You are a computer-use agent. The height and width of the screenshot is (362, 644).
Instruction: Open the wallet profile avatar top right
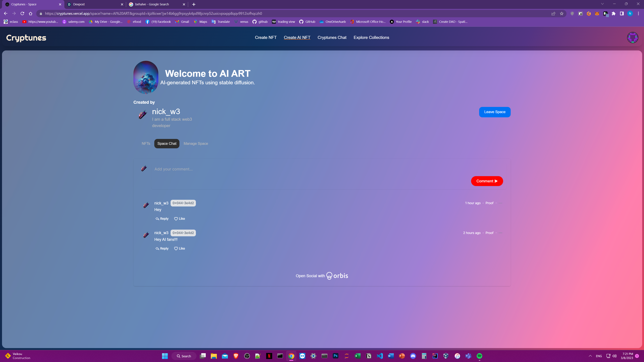[632, 38]
